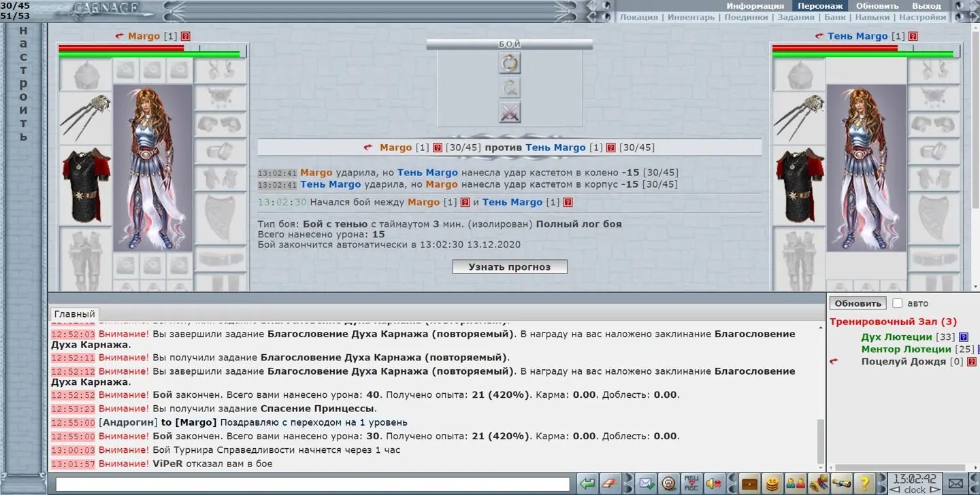This screenshot has width=980, height=495.
Task: Toggle the АБЦ/ABC transliteration icon
Action: pyautogui.click(x=691, y=483)
